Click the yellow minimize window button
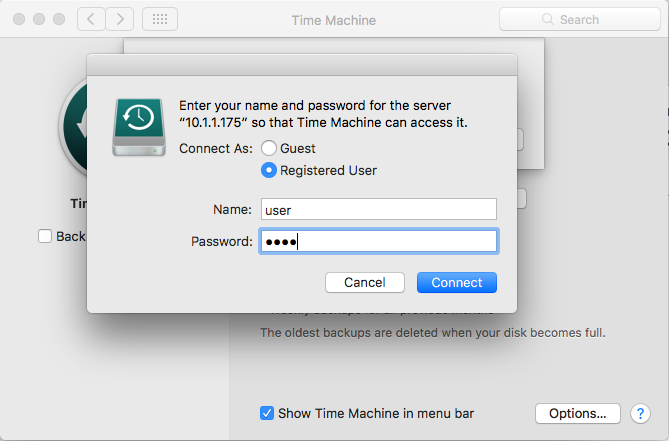669x441 pixels. (39, 19)
